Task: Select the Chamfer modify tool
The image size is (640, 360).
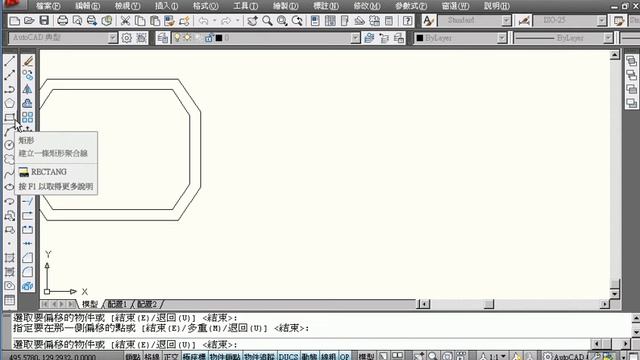Action: point(27,258)
